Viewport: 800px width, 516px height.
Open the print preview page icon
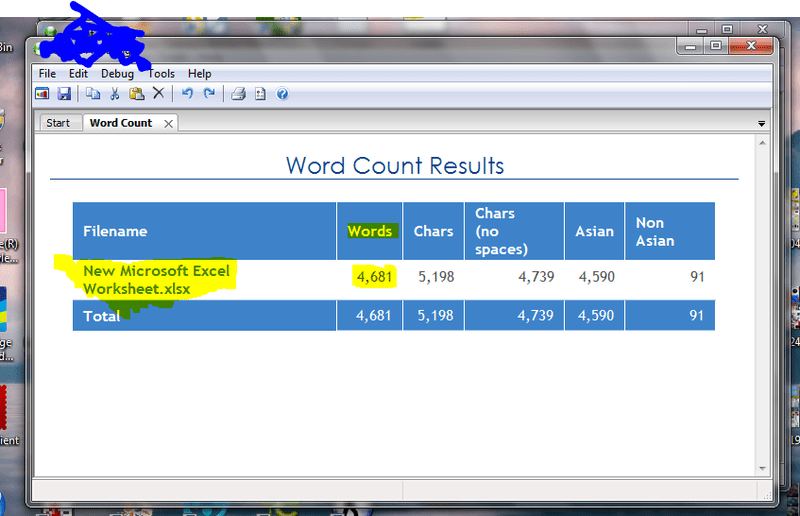(260, 94)
